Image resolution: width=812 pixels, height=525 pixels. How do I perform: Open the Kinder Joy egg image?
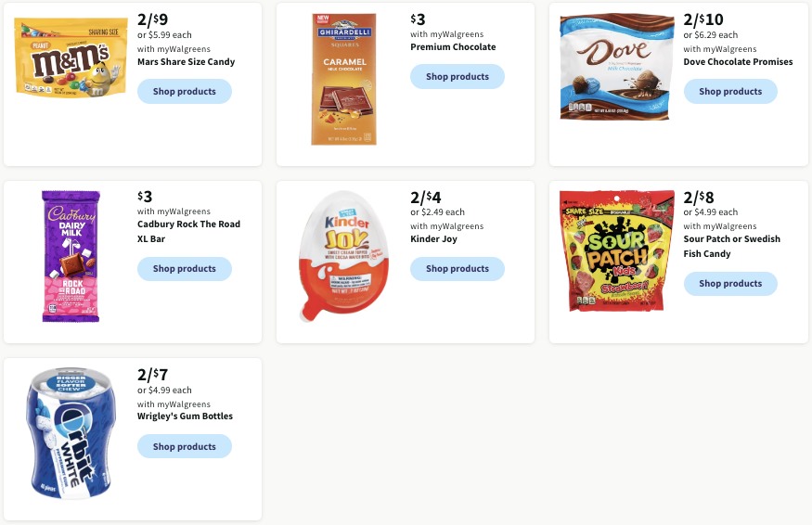[343, 256]
